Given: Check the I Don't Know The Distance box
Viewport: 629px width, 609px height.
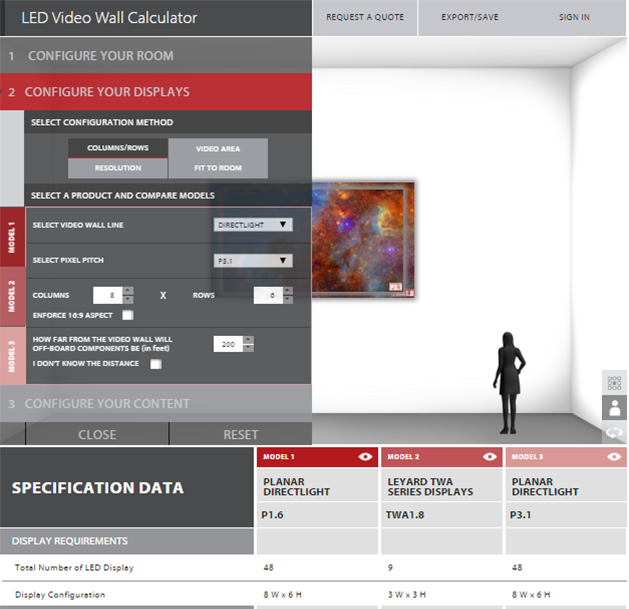Looking at the screenshot, I should tap(156, 364).
